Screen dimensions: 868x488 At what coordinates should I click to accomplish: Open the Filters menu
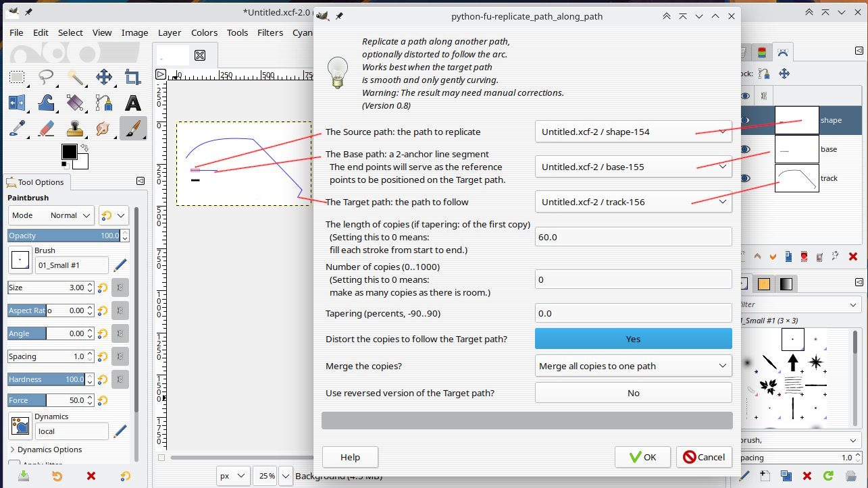270,32
